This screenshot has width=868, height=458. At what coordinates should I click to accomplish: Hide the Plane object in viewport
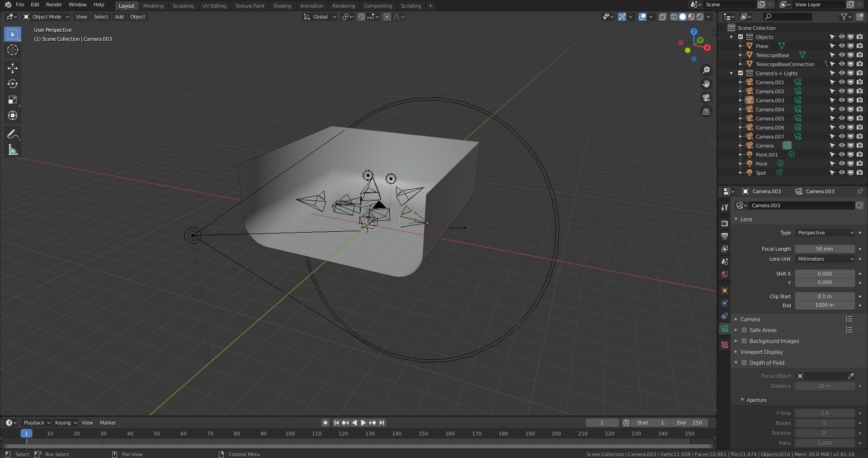[x=842, y=46]
